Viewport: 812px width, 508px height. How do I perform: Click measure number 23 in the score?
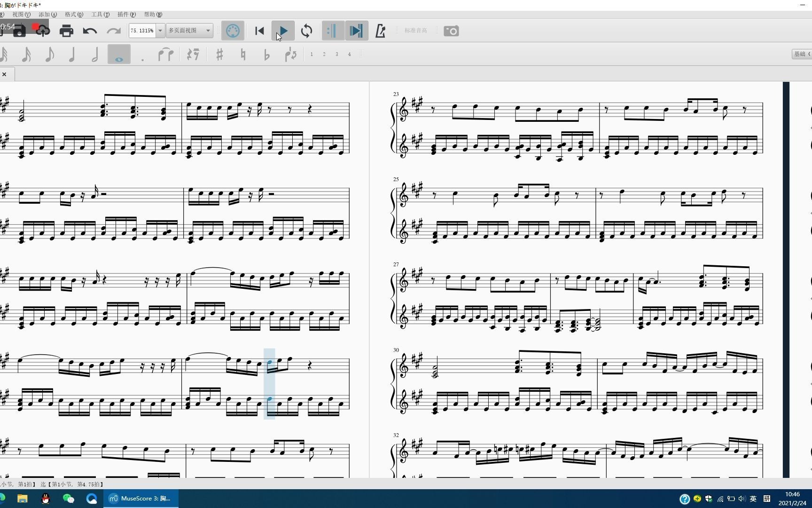[396, 94]
